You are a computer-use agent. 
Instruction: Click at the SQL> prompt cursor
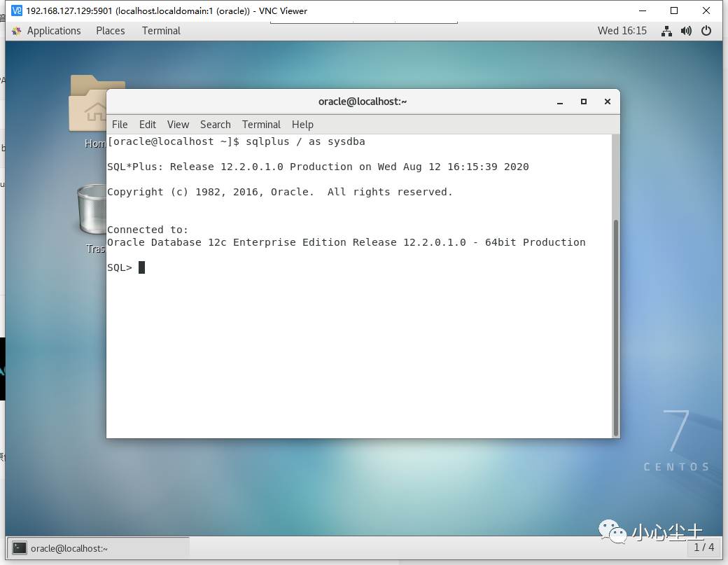coord(141,267)
